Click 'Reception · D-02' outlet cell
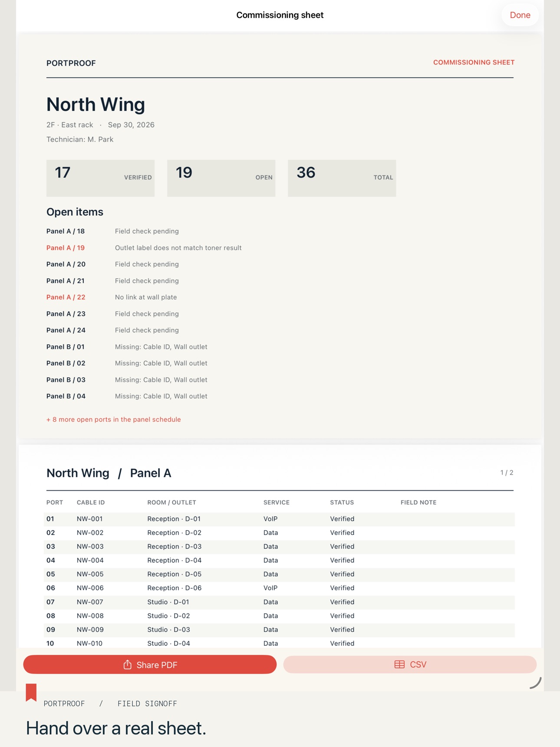Screen dimensions: 560x747 (x=174, y=533)
